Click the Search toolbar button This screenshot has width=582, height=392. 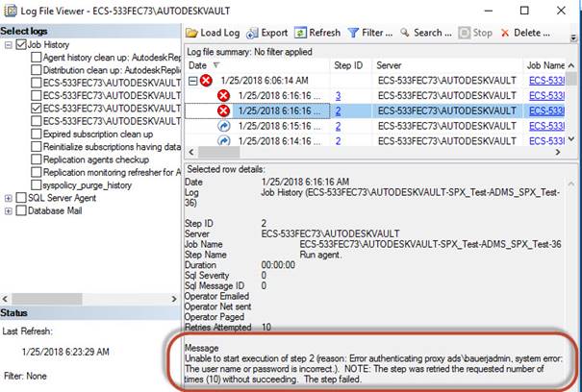(426, 33)
